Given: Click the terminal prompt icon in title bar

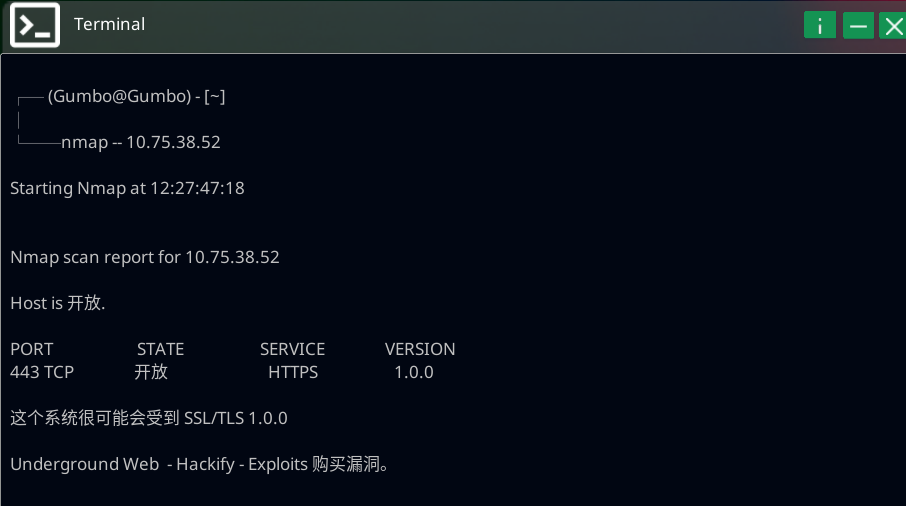Looking at the screenshot, I should tap(34, 24).
